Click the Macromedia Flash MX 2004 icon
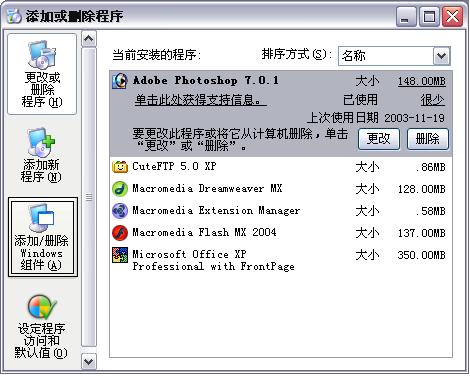470x376 pixels. click(120, 233)
